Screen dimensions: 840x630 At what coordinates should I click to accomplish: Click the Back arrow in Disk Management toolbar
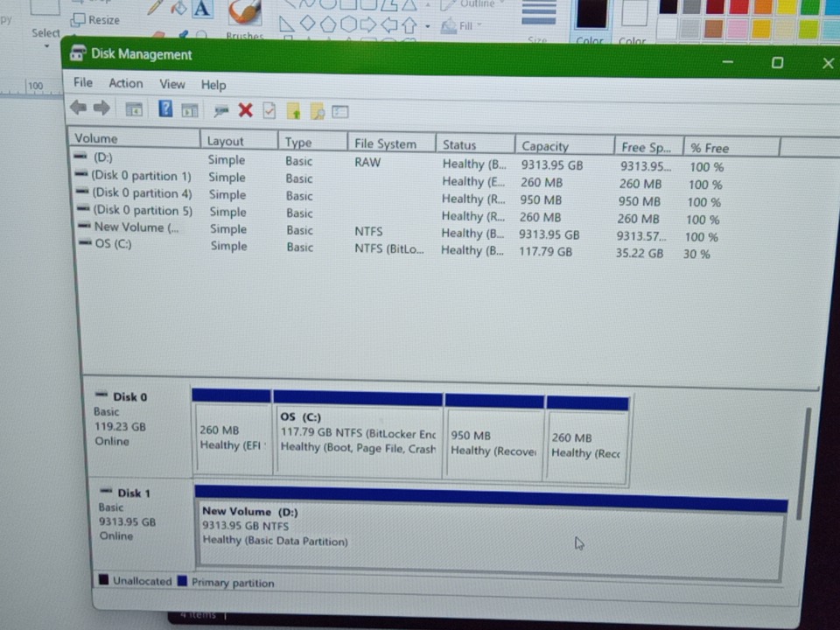[78, 108]
